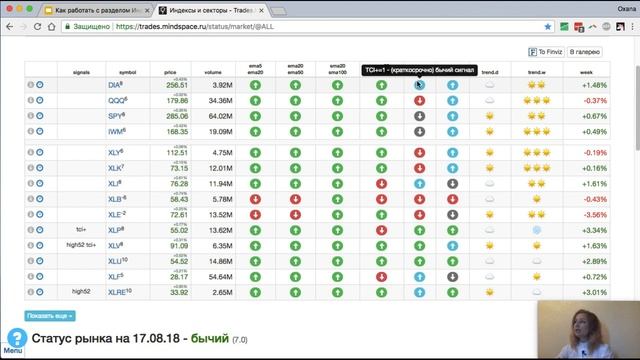The image size is (640, 360).
Task: Open Chrome three-dot menu
Action: click(633, 27)
